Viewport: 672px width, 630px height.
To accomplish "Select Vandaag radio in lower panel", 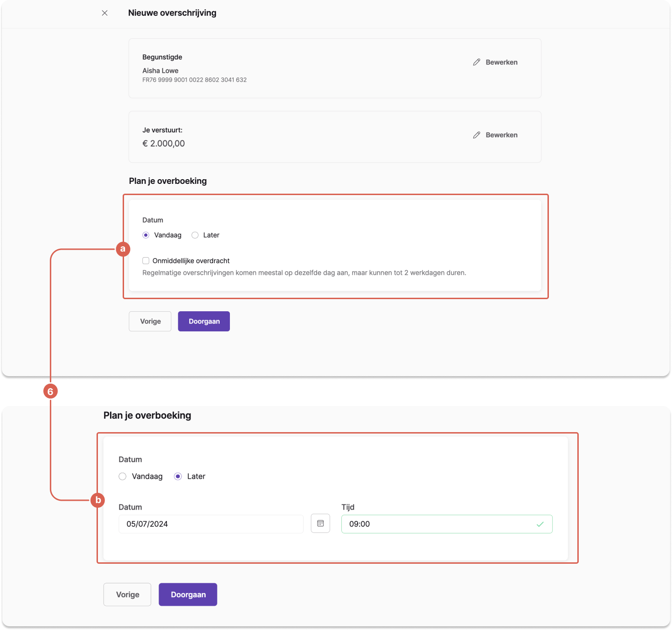I will click(x=123, y=476).
